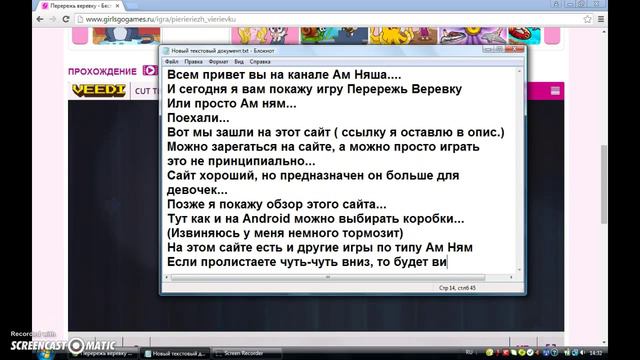Click the line 'Позже я покажу обзор этого сайта...'

pyautogui.click(x=276, y=204)
